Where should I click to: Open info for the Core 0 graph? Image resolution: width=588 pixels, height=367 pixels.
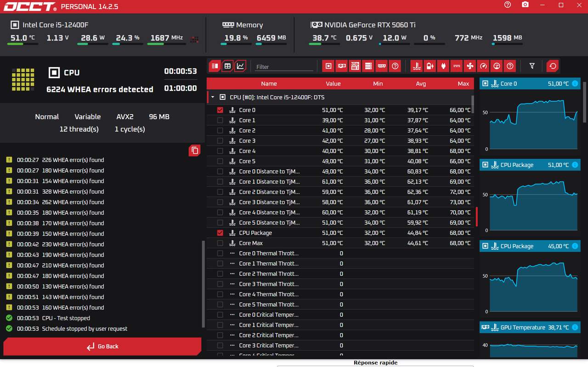coord(575,84)
